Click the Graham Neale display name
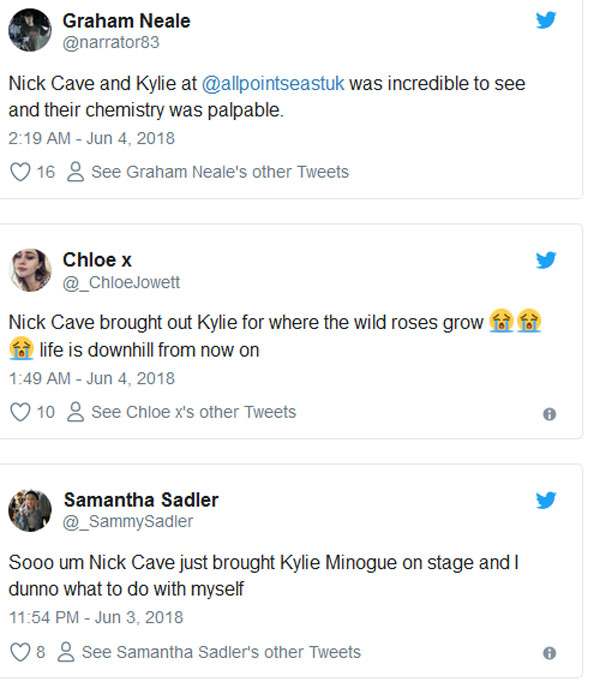 [x=126, y=21]
